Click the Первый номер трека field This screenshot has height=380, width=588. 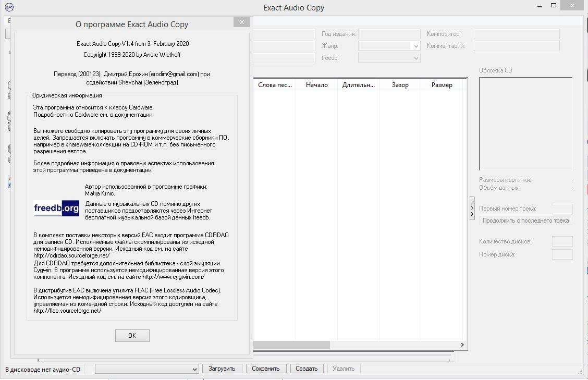[562, 209]
